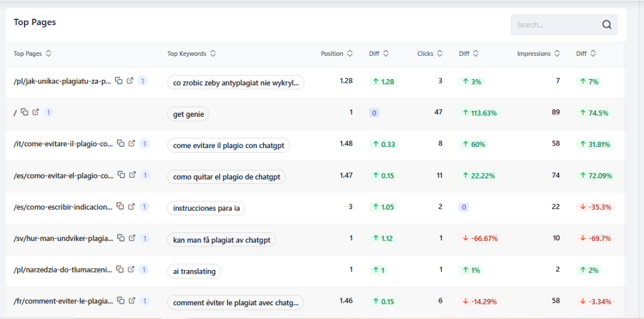The height and width of the screenshot is (319, 644).
Task: Select keyword "comment éviter le plagiat avec chatg..."
Action: pos(236,303)
